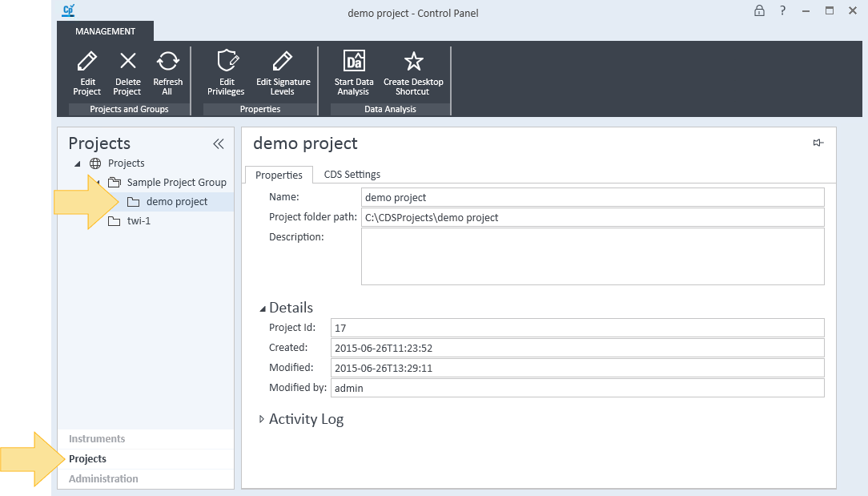Click the demo project folder icon
Image resolution: width=868 pixels, height=496 pixels.
(x=134, y=202)
